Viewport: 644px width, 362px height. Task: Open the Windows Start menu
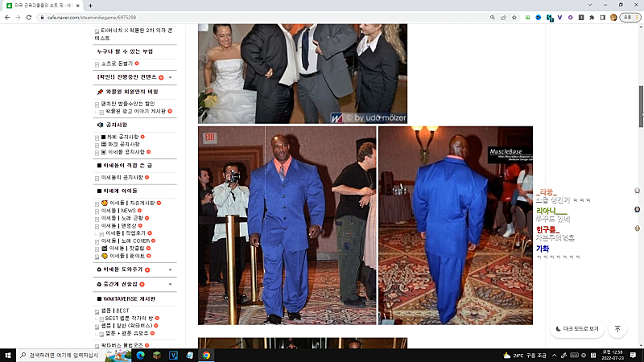(8, 356)
